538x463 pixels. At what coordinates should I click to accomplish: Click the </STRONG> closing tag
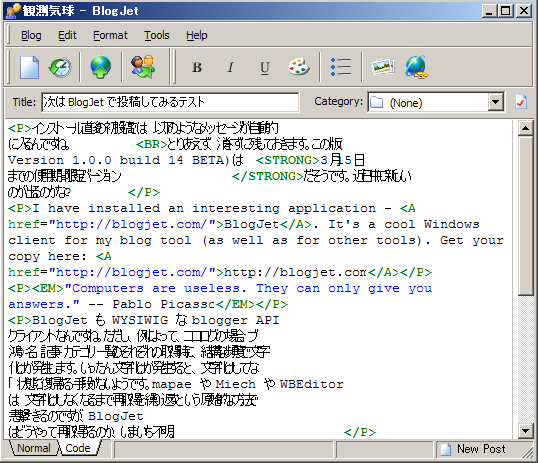(268, 176)
